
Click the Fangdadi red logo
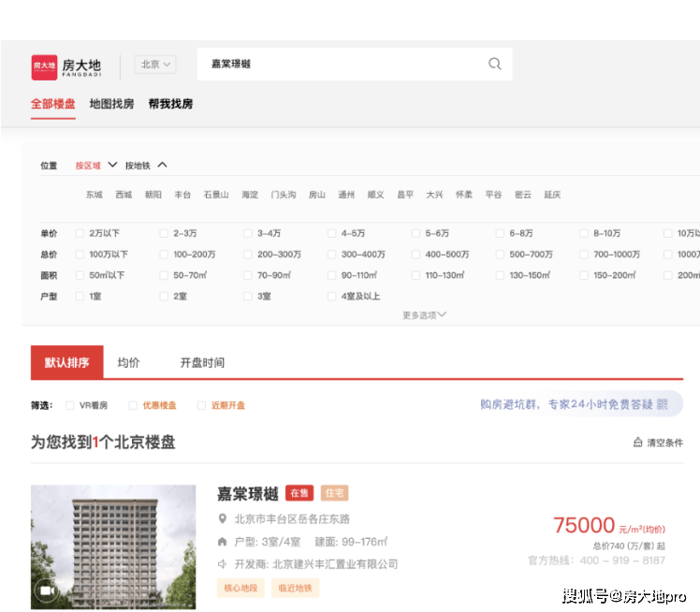[x=44, y=66]
